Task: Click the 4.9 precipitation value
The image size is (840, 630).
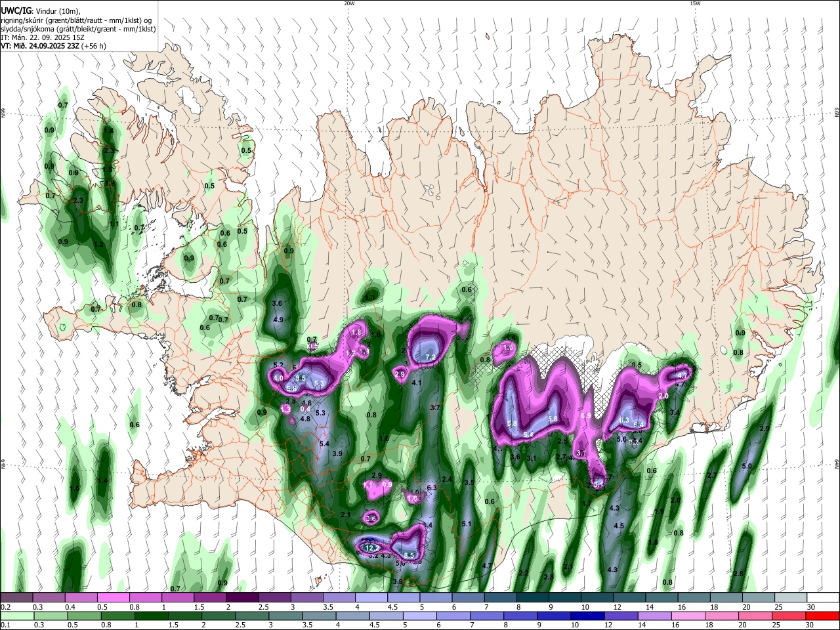Action: click(278, 320)
